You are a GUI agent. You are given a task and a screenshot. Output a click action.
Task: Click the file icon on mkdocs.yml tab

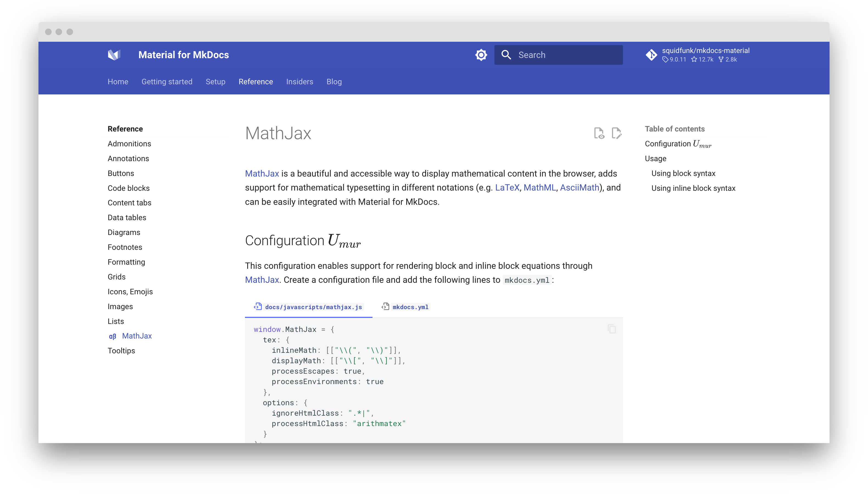pyautogui.click(x=385, y=307)
